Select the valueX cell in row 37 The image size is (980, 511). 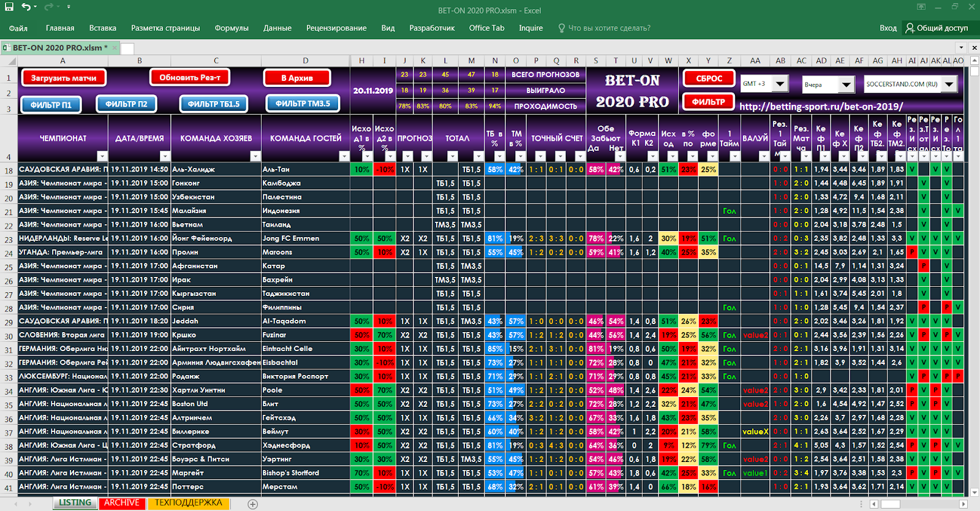755,431
